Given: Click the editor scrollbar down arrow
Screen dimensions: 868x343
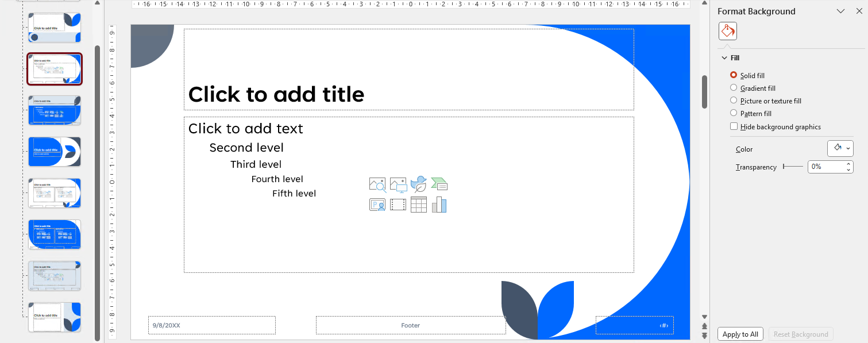Looking at the screenshot, I should pyautogui.click(x=705, y=317).
